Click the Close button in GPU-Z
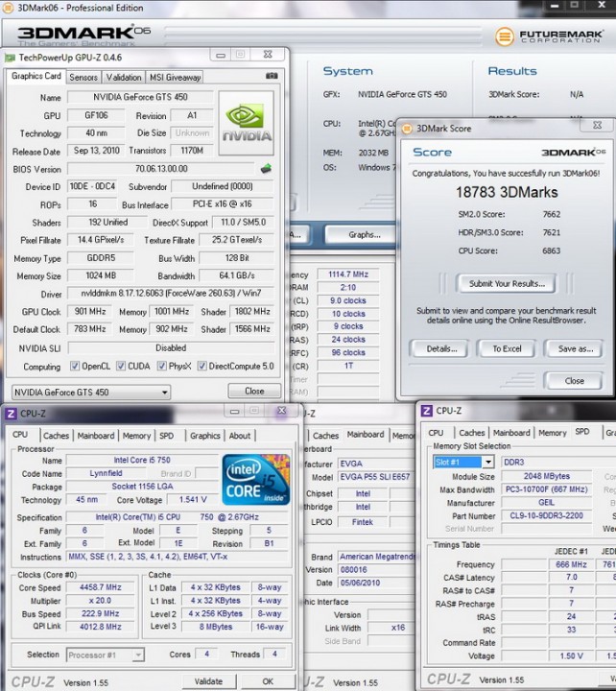Viewport: 616px width, 691px height. [254, 391]
